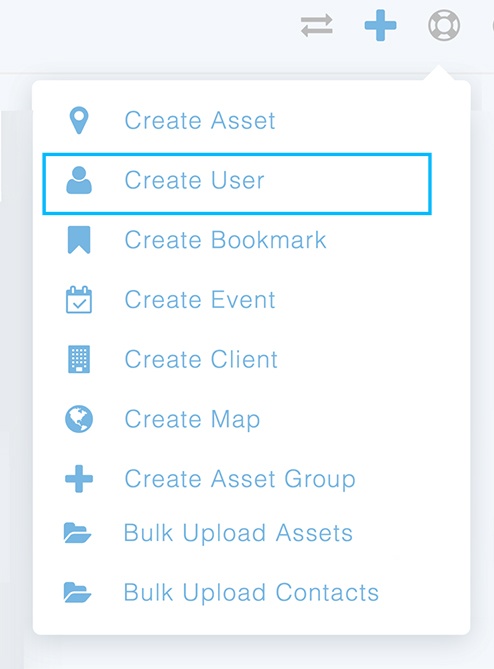Screen dimensions: 494x669
Task: Click folder icon beside Bulk Upload Contacts
Action: [77, 593]
